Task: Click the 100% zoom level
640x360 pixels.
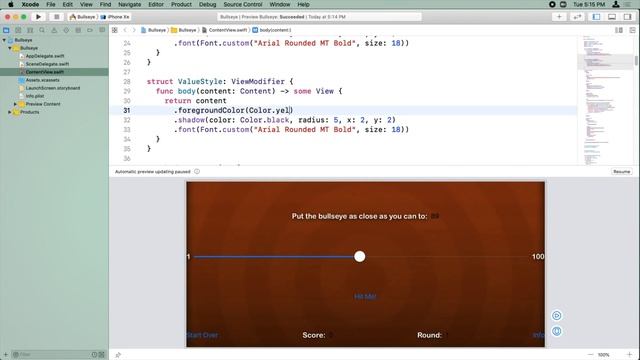Action: 604,355
